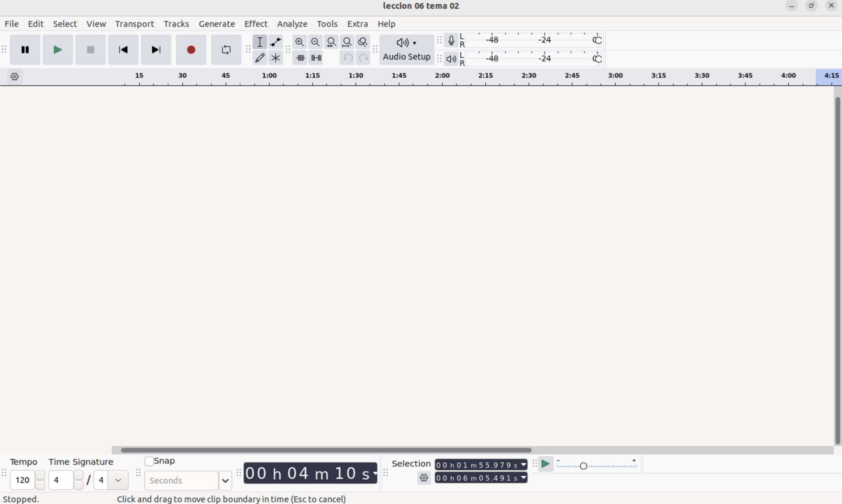Skip to the project start

[123, 50]
